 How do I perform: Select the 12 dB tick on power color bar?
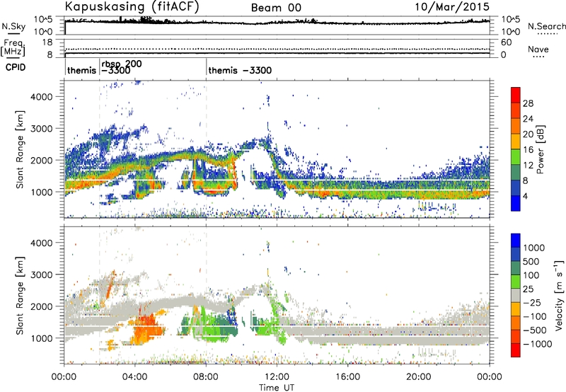[528, 166]
